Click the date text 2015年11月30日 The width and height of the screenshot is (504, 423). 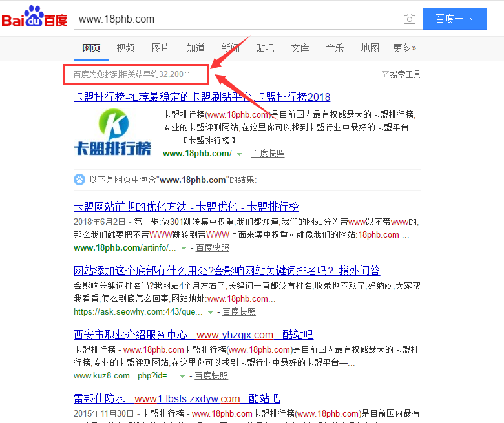(103, 413)
